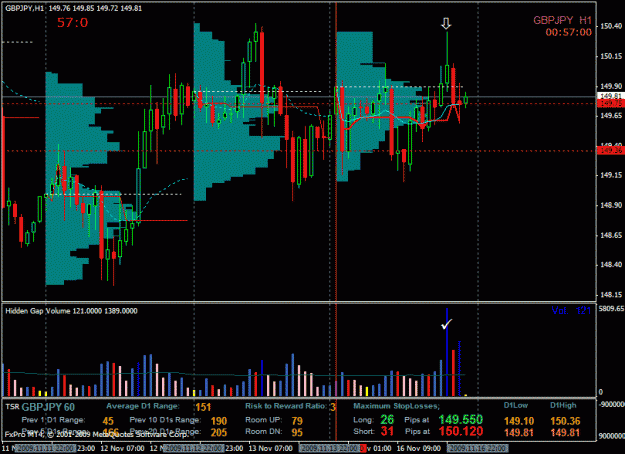Image resolution: width=625 pixels, height=454 pixels.
Task: Click the D1Low value 149.10
Action: click(x=519, y=421)
